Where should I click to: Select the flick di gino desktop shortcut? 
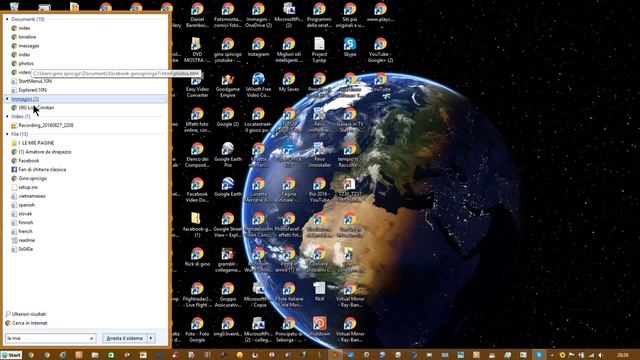point(197,257)
